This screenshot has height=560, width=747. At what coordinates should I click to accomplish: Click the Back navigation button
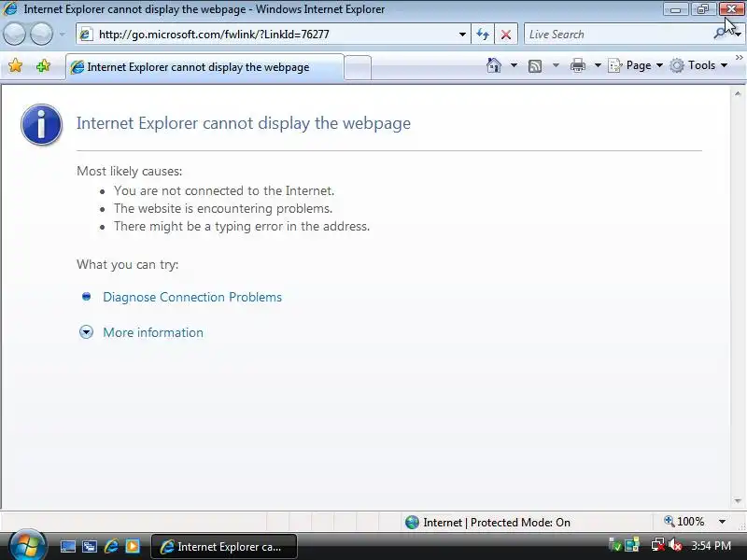pyautogui.click(x=14, y=35)
